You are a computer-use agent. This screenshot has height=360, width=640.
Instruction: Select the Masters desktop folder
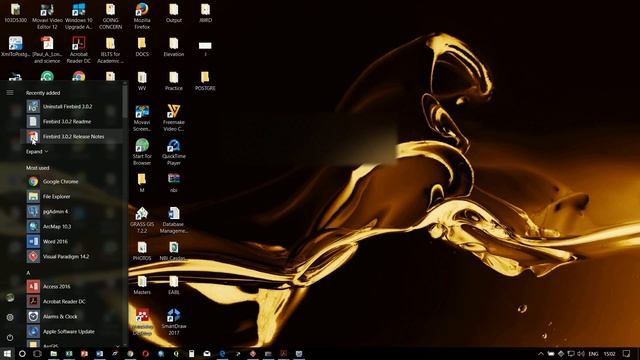142,285
